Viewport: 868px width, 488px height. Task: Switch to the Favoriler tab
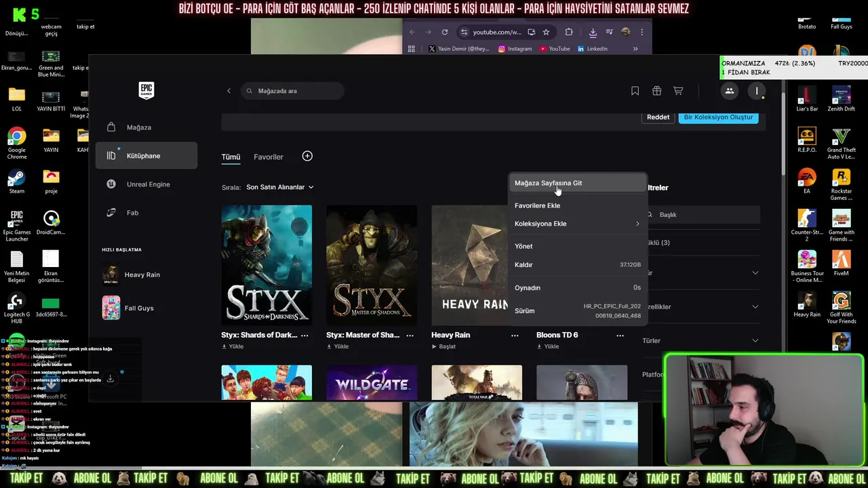(x=269, y=157)
